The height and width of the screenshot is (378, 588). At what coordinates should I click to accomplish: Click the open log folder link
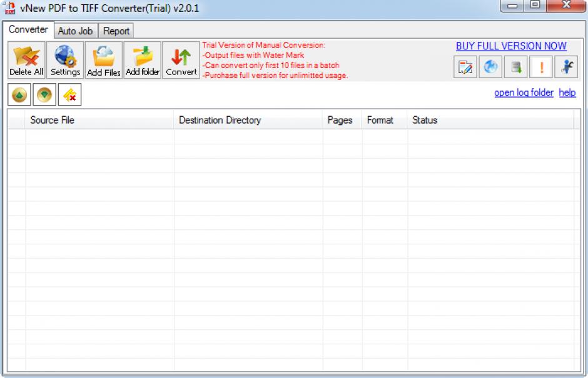(524, 92)
